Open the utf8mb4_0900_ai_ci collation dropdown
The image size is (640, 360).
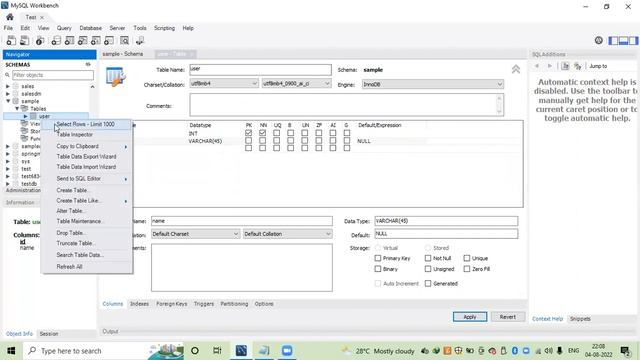296,83
